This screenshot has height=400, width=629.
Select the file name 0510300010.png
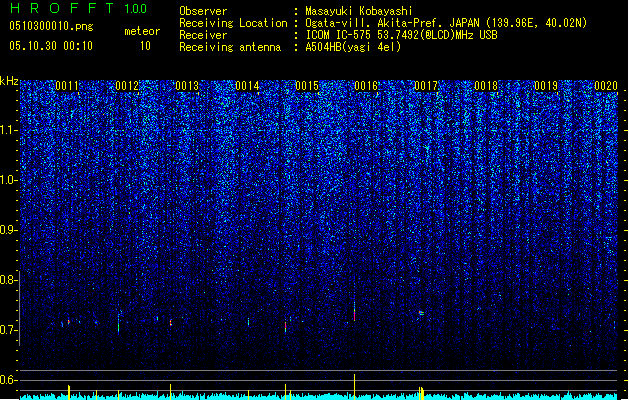coord(51,26)
